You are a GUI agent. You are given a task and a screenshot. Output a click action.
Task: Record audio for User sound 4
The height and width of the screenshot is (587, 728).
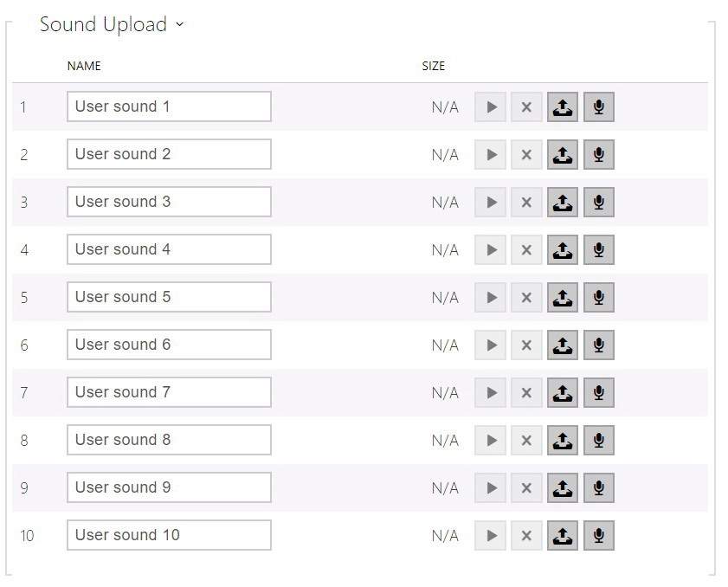(599, 249)
